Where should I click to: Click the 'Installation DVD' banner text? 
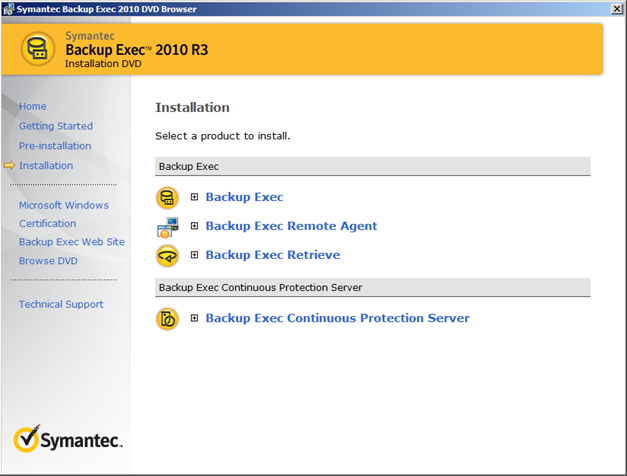103,64
